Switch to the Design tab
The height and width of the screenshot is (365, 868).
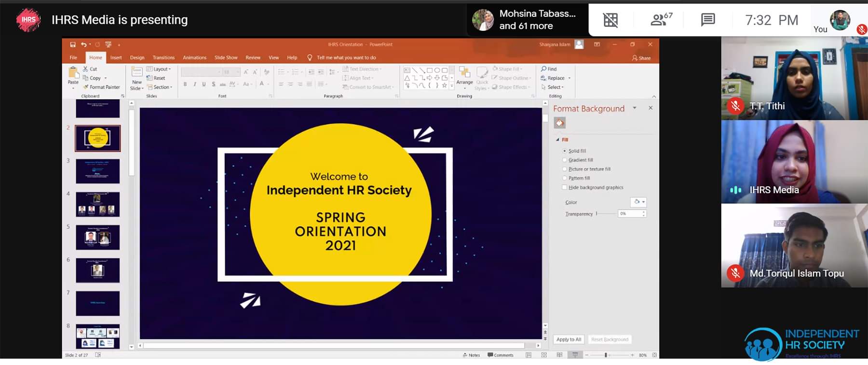coord(137,57)
